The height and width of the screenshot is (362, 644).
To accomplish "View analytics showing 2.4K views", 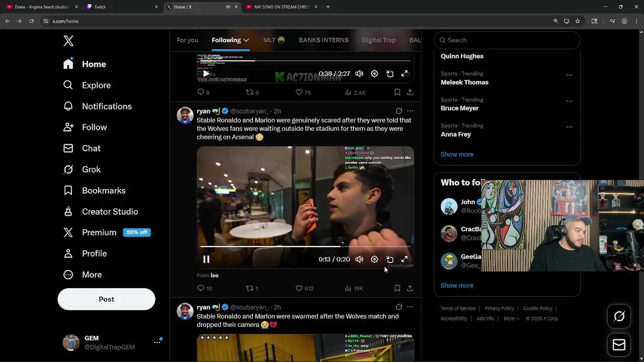I will click(x=355, y=93).
